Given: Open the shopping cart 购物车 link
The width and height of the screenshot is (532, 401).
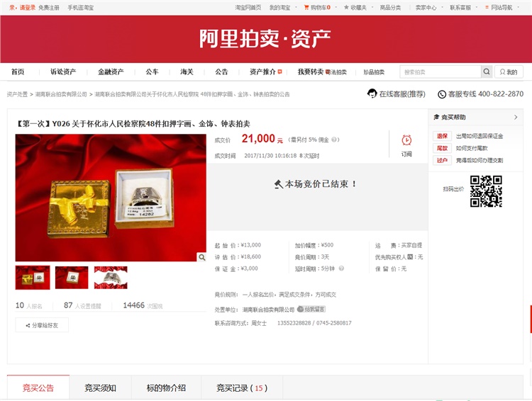Looking at the screenshot, I should (317, 8).
